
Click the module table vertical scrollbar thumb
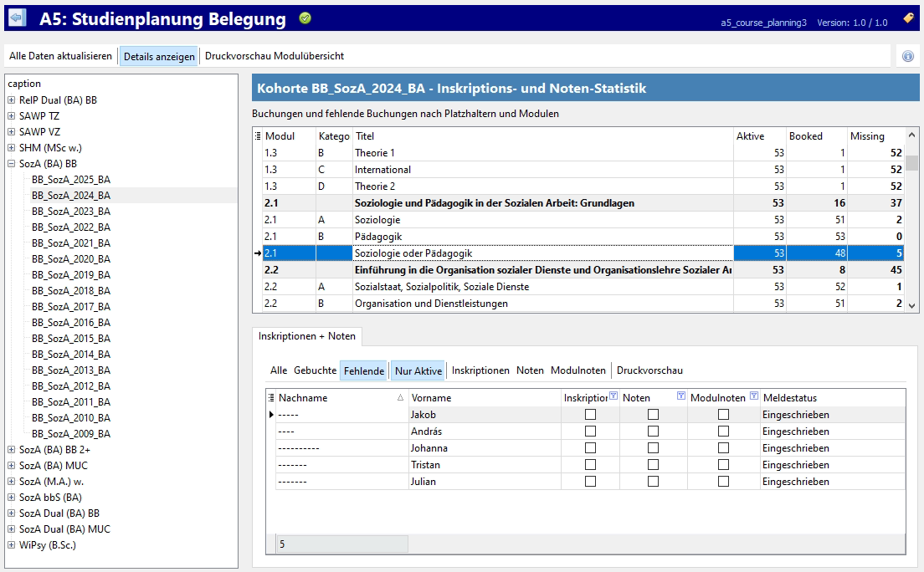[911, 161]
